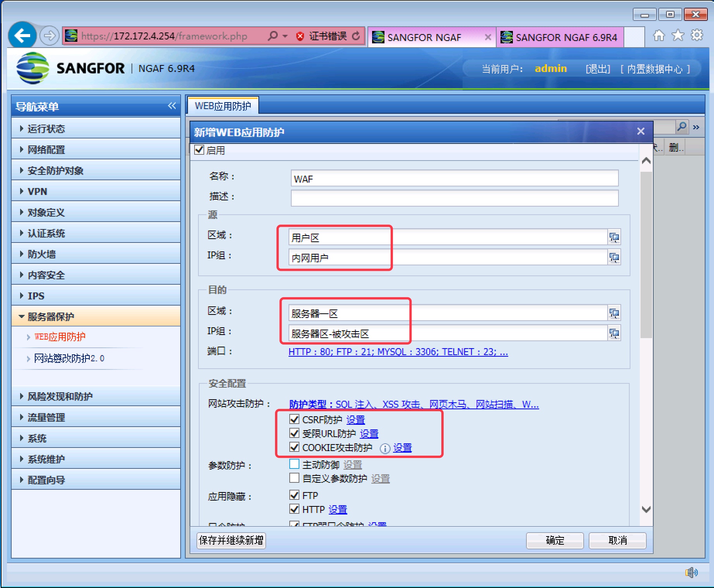Click the search magnifier in the list toolbar
Viewport: 714px width, 588px height.
click(682, 126)
